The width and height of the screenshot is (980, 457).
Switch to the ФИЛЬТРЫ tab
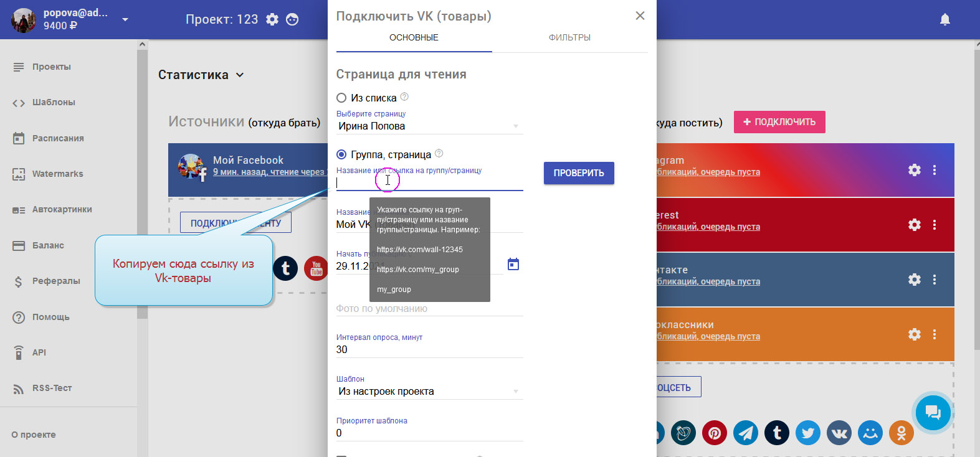coord(569,37)
